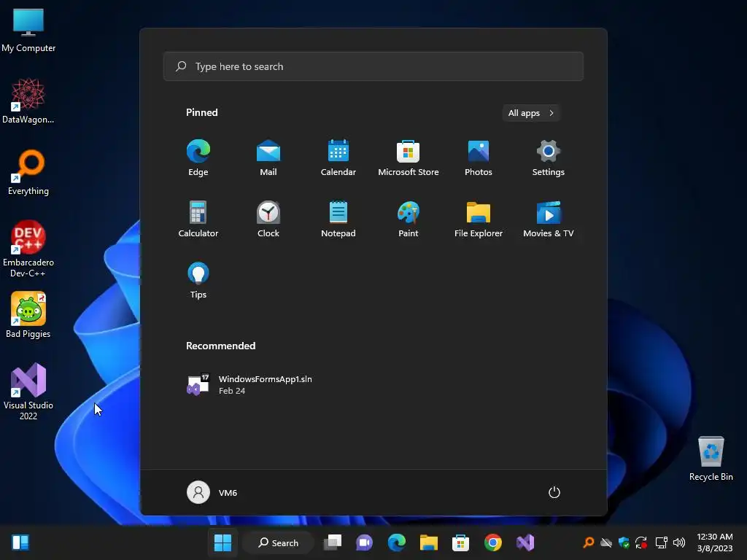
Task: Launch Calendar from pinned apps
Action: 338,157
